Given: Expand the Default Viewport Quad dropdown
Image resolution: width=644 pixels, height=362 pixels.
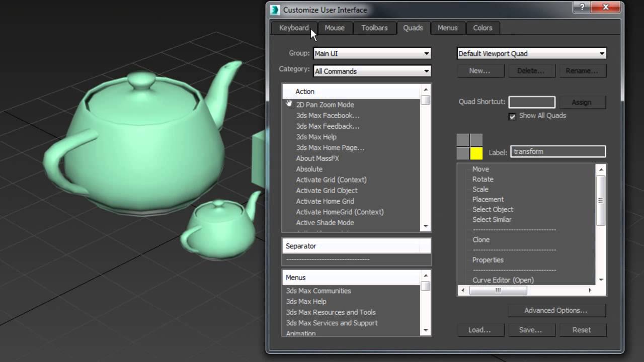Looking at the screenshot, I should 531,53.
